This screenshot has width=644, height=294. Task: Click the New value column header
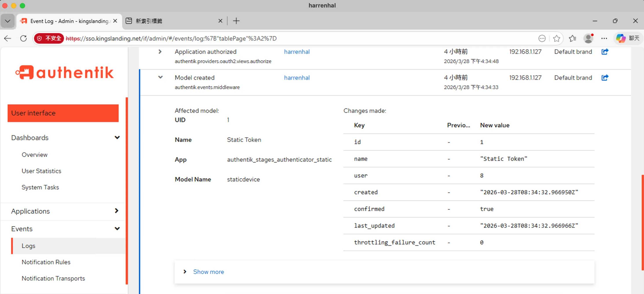495,125
